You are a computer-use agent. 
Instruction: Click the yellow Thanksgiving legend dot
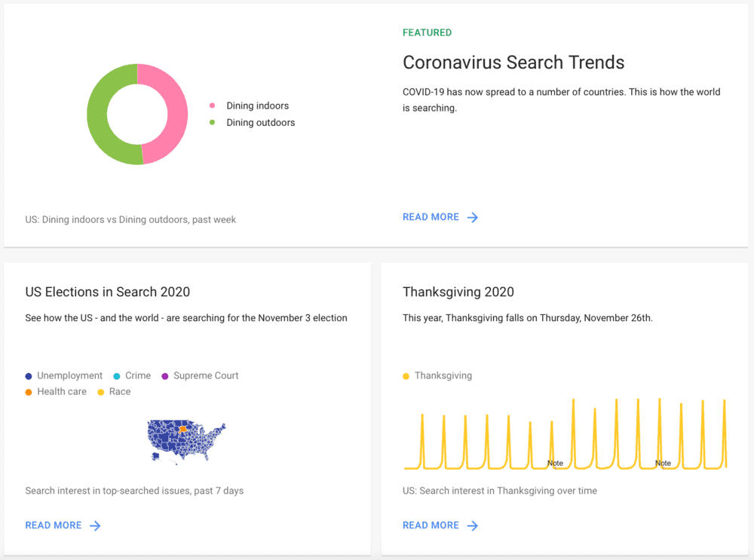(406, 375)
